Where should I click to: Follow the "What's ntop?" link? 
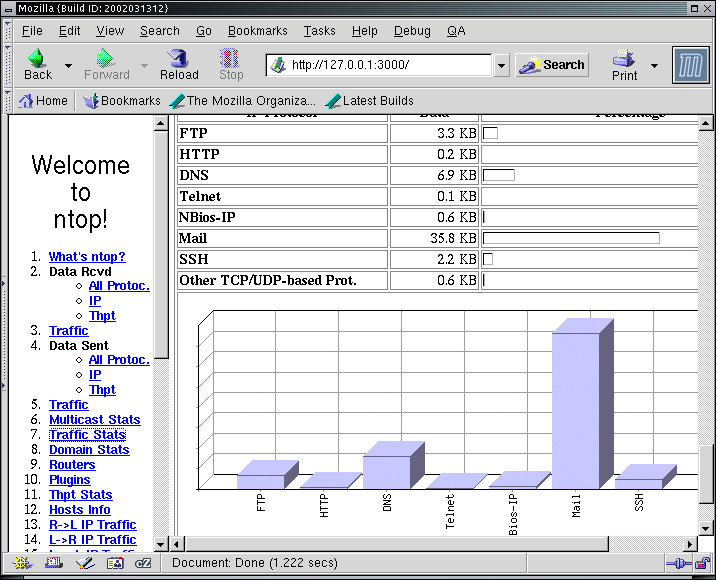[x=87, y=256]
